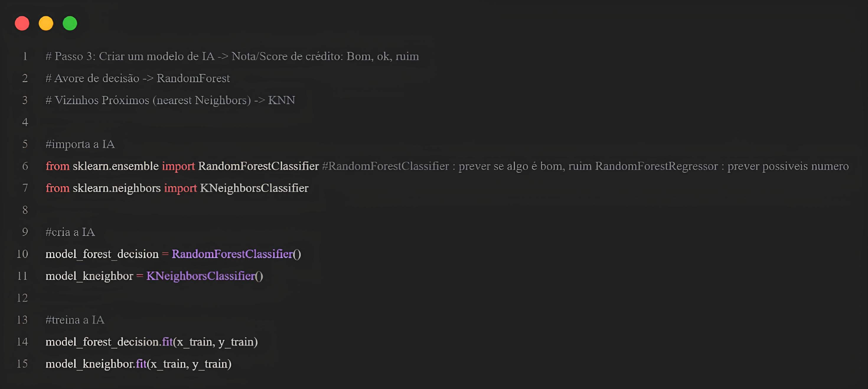Click RandomForestRegressor in the inline comment
The image size is (868, 389).
pyautogui.click(x=656, y=166)
